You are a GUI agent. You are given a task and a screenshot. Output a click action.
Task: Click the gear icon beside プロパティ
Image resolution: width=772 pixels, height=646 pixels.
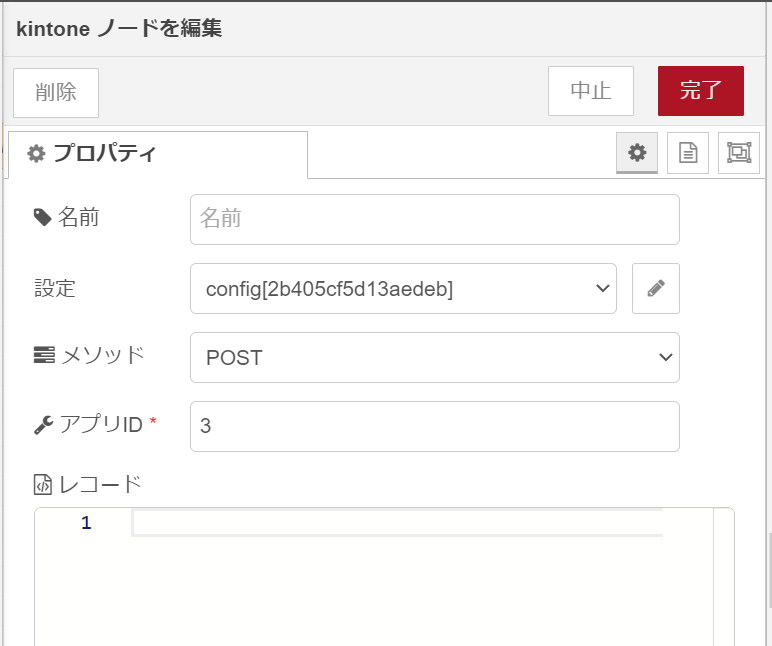[x=36, y=154]
